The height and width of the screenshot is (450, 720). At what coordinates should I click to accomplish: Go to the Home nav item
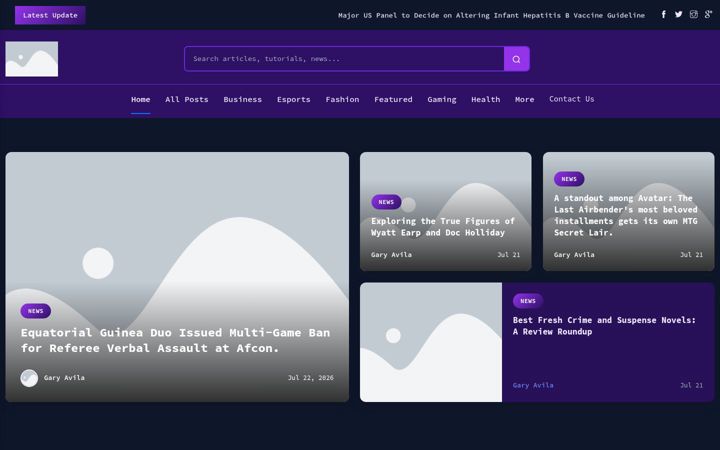[141, 99]
